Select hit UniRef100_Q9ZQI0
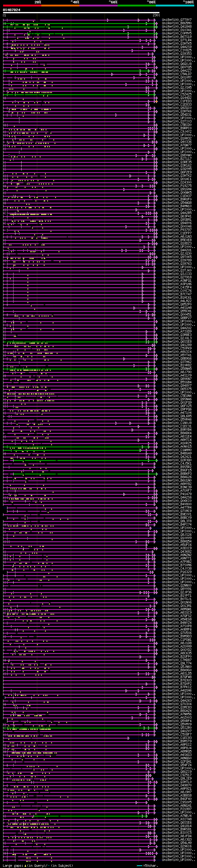Screen dimensions: 197x868 point(177,108)
